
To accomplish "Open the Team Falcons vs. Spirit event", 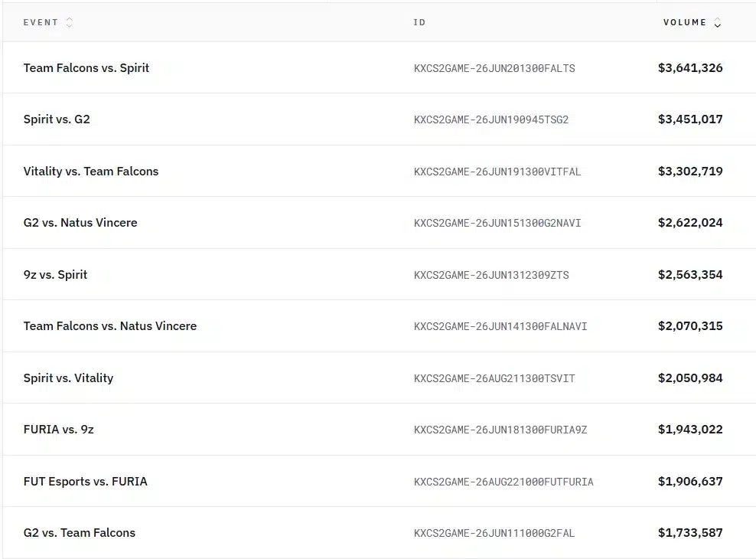I will [86, 68].
